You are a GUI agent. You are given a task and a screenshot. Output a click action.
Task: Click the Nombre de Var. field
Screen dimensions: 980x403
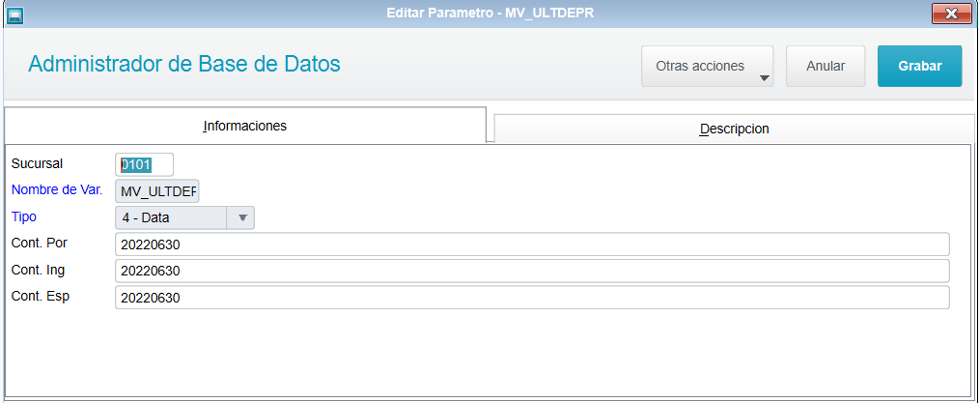(156, 191)
